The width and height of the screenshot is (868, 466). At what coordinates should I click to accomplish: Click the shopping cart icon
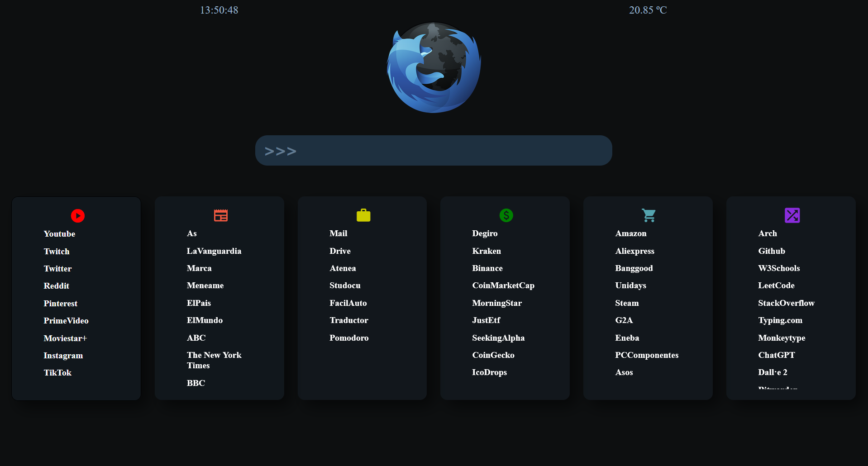pos(649,216)
